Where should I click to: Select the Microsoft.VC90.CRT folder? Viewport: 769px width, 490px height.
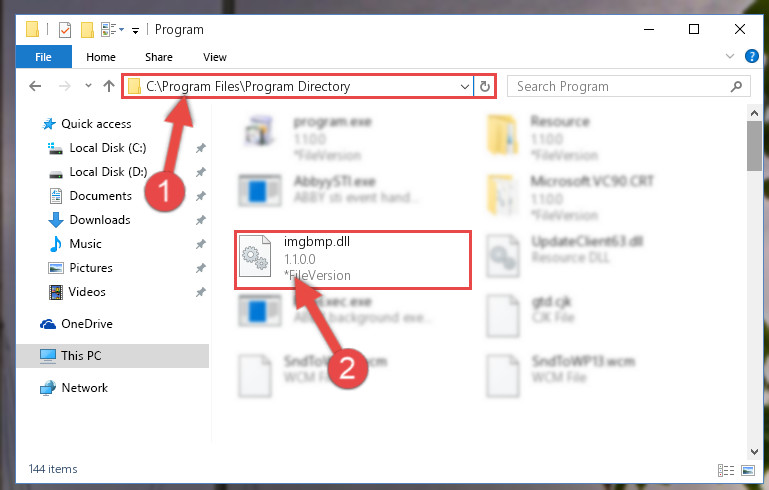(571, 196)
